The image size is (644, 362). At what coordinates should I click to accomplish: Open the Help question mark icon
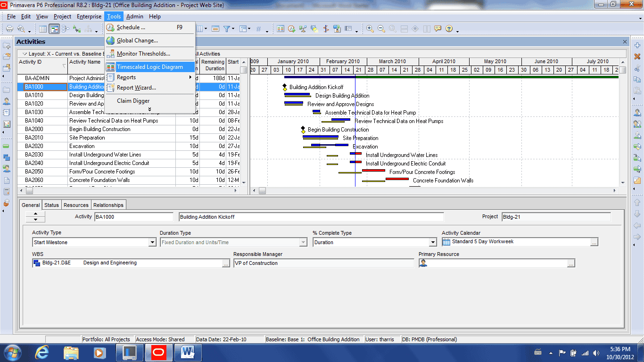coord(449,29)
